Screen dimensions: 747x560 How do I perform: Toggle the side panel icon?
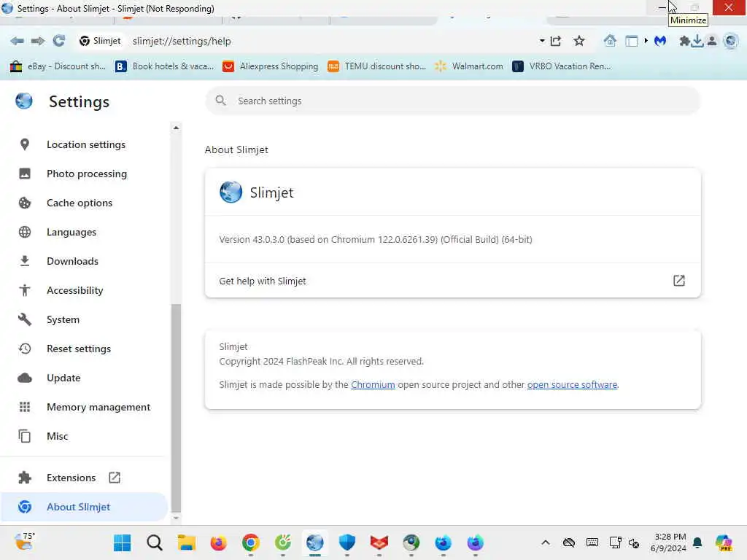(631, 41)
